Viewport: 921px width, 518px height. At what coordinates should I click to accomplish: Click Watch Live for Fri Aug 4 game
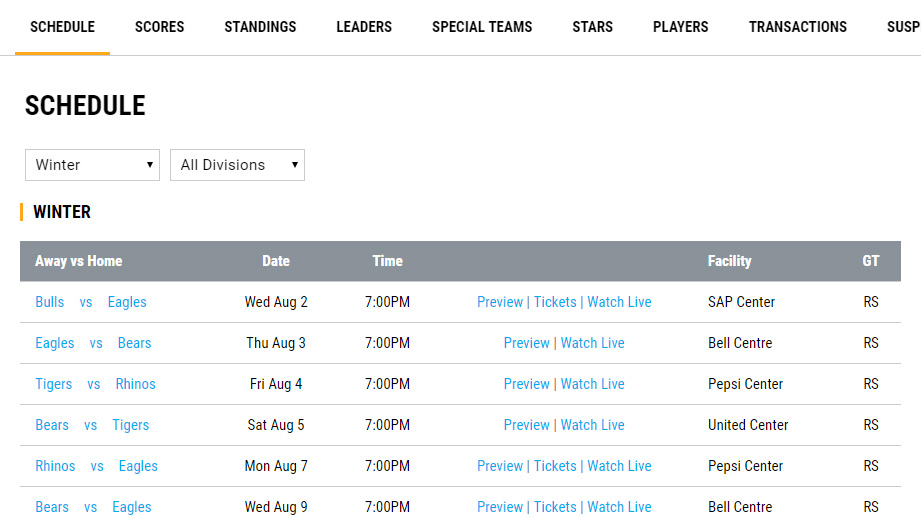[592, 384]
